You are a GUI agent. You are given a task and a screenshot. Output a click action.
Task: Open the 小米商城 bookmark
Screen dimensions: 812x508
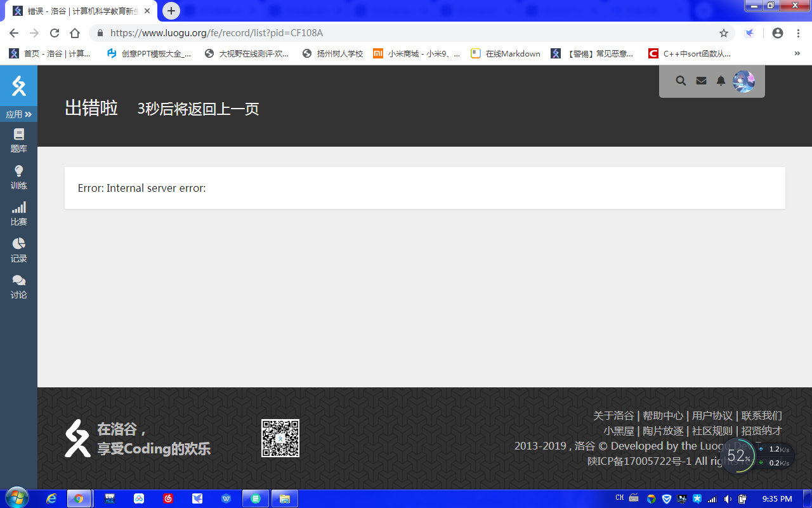click(417, 54)
